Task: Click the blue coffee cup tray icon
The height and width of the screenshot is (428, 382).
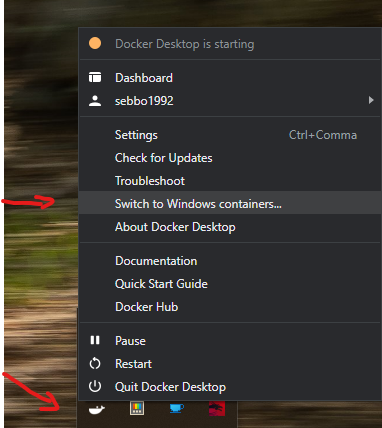Action: pos(177,408)
